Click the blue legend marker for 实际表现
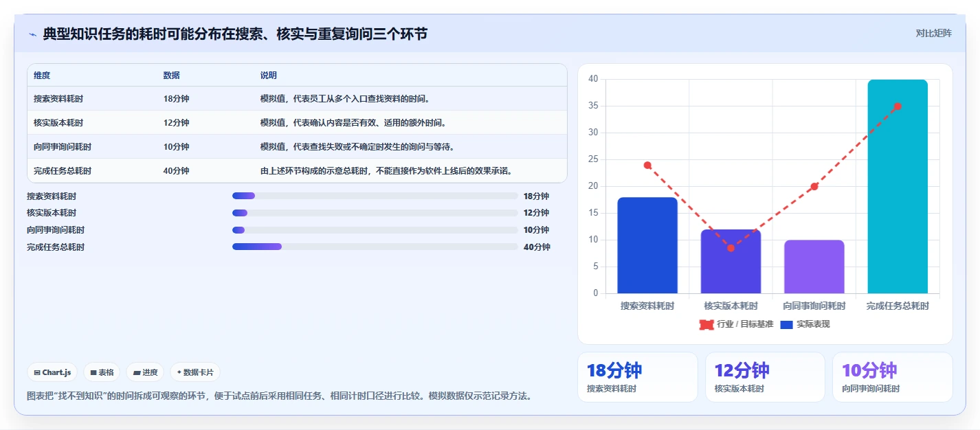980x430 pixels. pyautogui.click(x=786, y=324)
